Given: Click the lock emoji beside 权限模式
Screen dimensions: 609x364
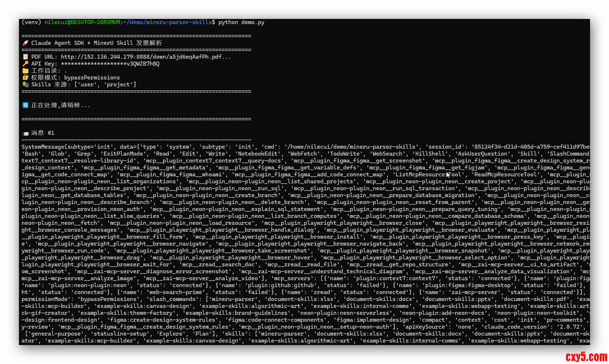Looking at the screenshot, I should (25, 78).
